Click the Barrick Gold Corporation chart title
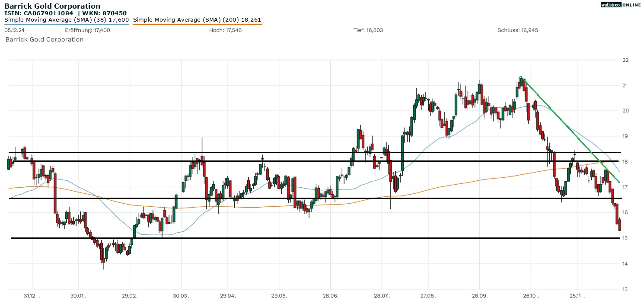The image size is (644, 298). pyautogui.click(x=52, y=6)
